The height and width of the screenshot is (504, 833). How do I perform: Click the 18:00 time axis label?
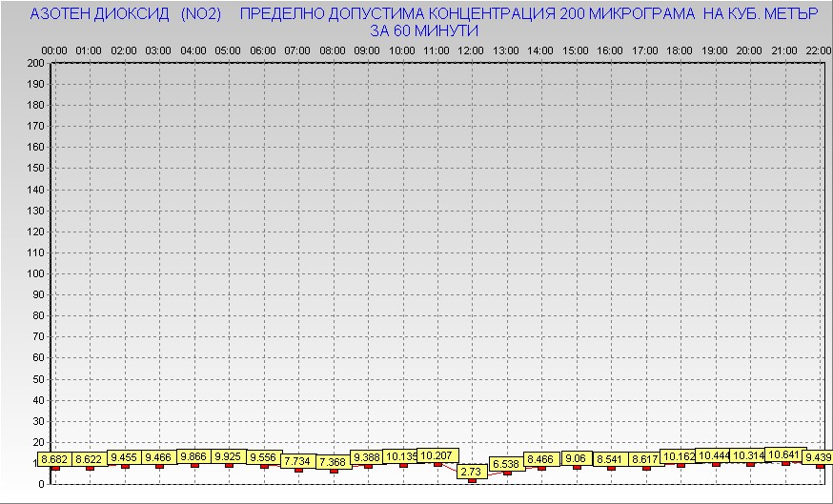point(680,50)
